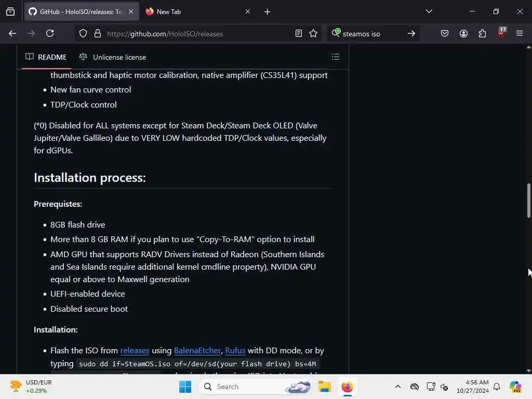Click the page vertical scrollbar thumb
The image size is (532, 399).
528,201
